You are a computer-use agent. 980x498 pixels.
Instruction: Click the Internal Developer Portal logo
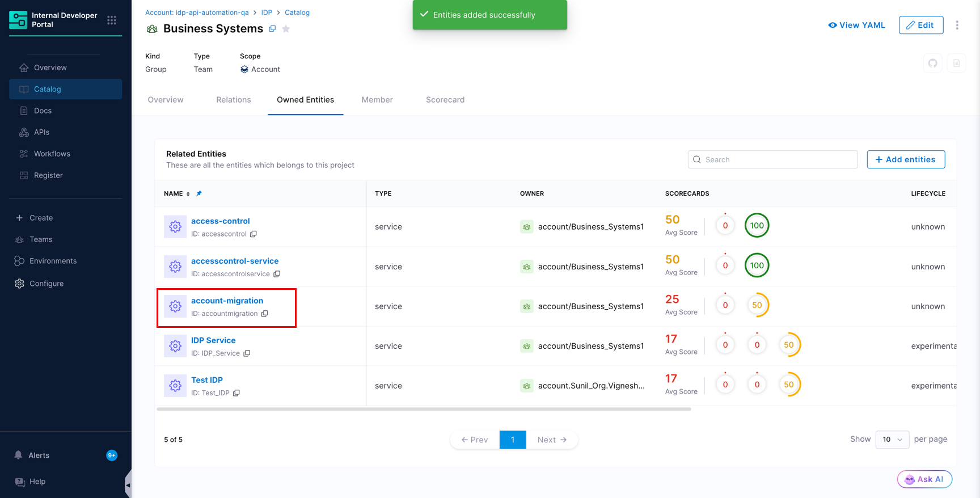18,20
